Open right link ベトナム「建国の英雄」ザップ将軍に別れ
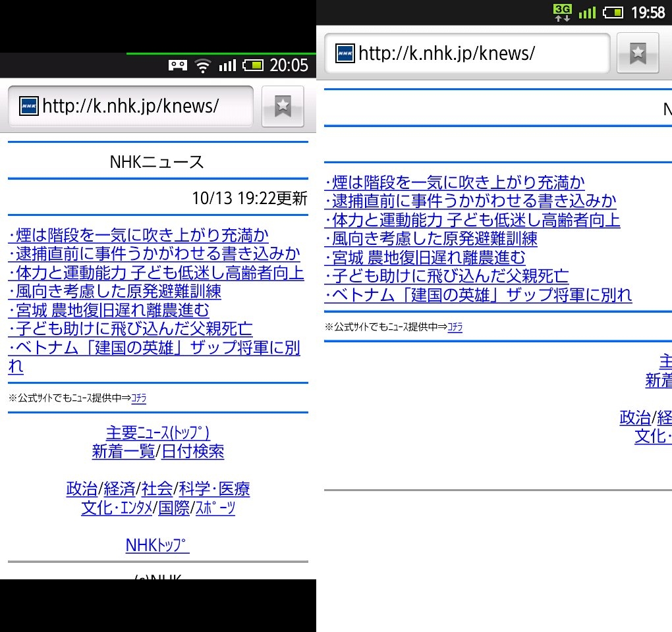Image resolution: width=672 pixels, height=632 pixels. tap(478, 295)
